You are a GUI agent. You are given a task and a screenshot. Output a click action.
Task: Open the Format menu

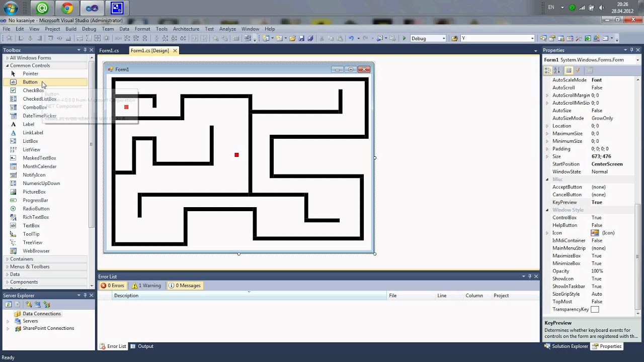click(x=142, y=29)
